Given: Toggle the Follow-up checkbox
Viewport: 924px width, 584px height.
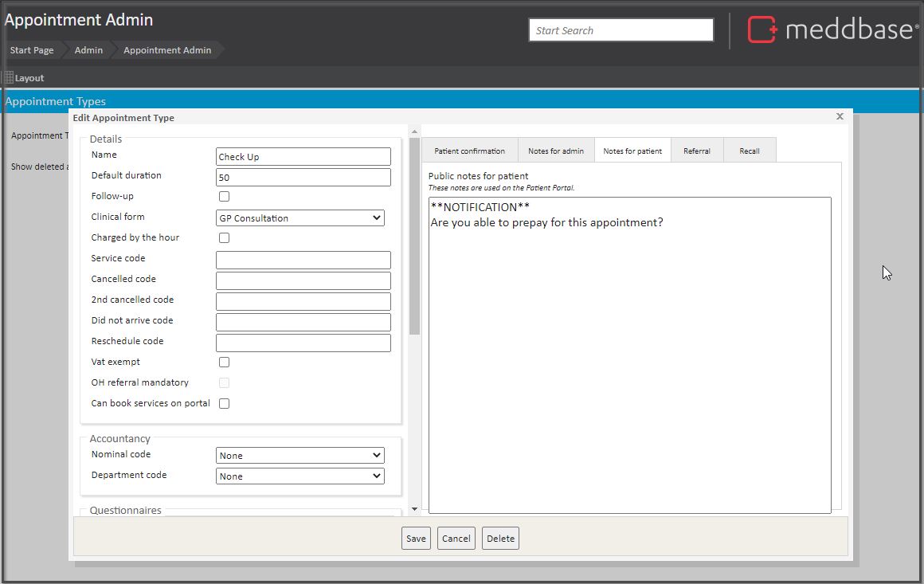Looking at the screenshot, I should 224,197.
